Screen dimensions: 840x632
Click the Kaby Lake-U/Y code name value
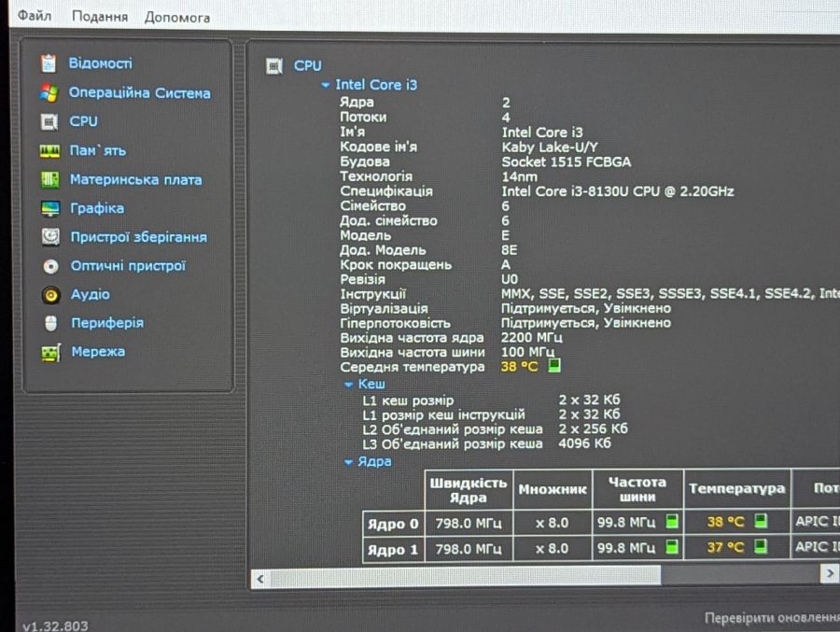(x=550, y=147)
